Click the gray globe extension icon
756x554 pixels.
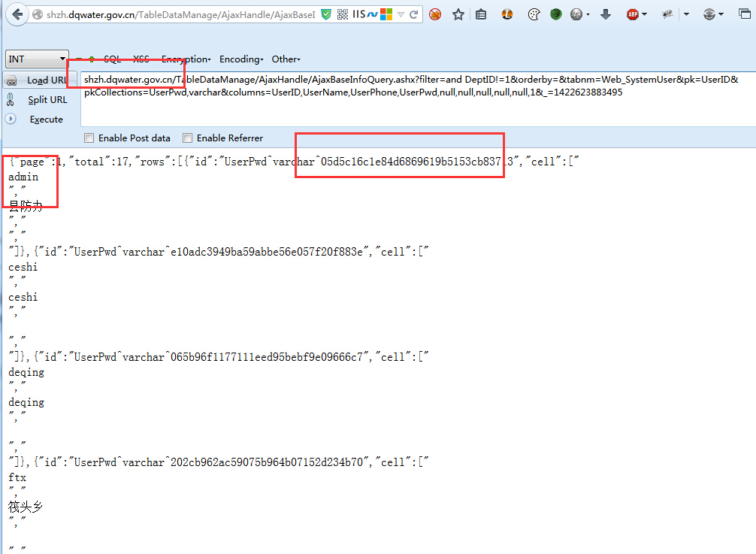click(576, 14)
